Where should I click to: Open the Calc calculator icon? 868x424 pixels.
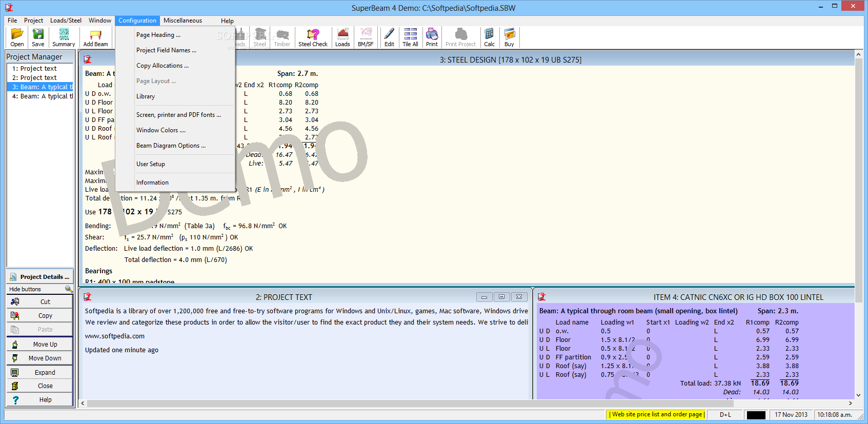[x=489, y=37]
